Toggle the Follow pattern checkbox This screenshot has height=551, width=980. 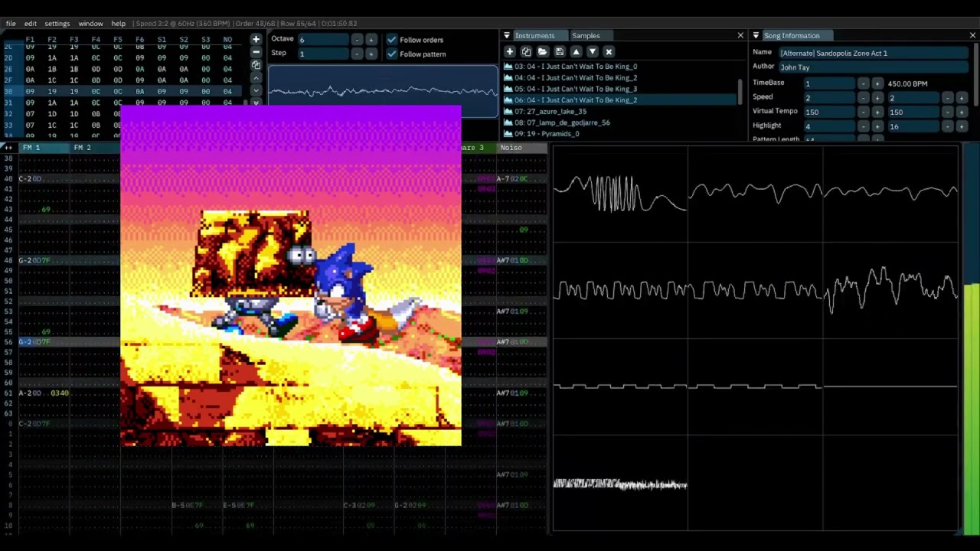[x=392, y=54]
